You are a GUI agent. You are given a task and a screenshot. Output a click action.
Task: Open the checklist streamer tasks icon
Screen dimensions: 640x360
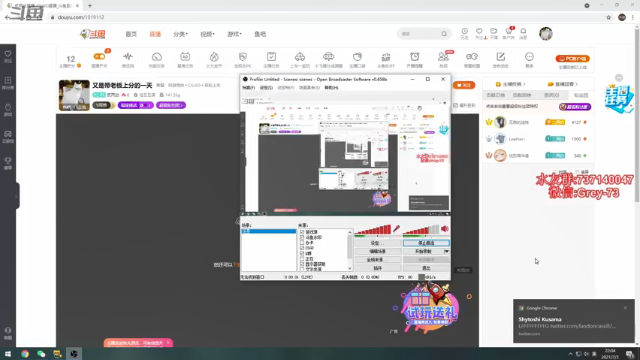[x=271, y=57]
